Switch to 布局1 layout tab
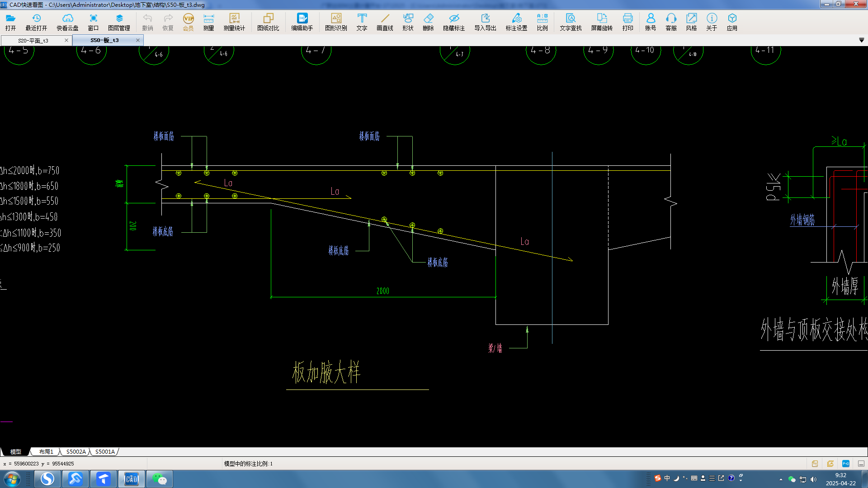The image size is (868, 488). click(46, 451)
